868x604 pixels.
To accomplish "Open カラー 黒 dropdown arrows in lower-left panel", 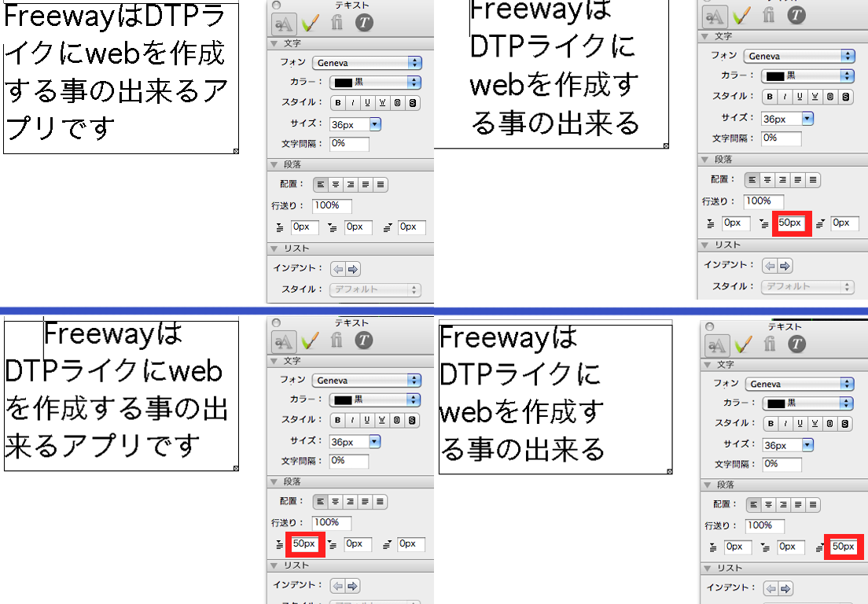I will [x=414, y=400].
